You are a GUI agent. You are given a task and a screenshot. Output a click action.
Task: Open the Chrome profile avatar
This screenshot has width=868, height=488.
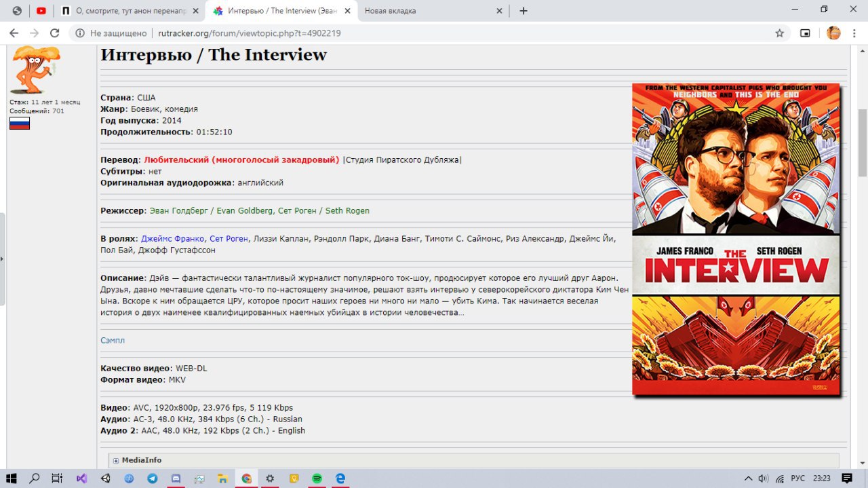pyautogui.click(x=833, y=33)
